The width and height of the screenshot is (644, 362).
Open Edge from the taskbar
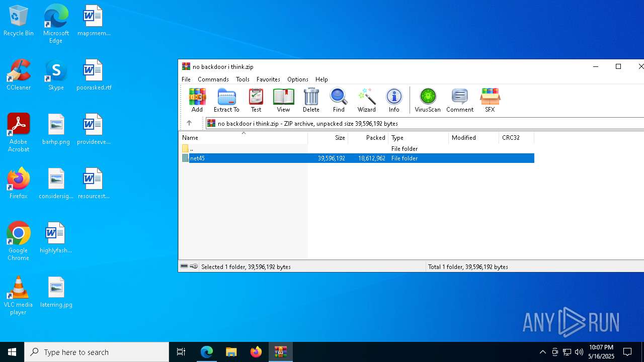pos(207,352)
